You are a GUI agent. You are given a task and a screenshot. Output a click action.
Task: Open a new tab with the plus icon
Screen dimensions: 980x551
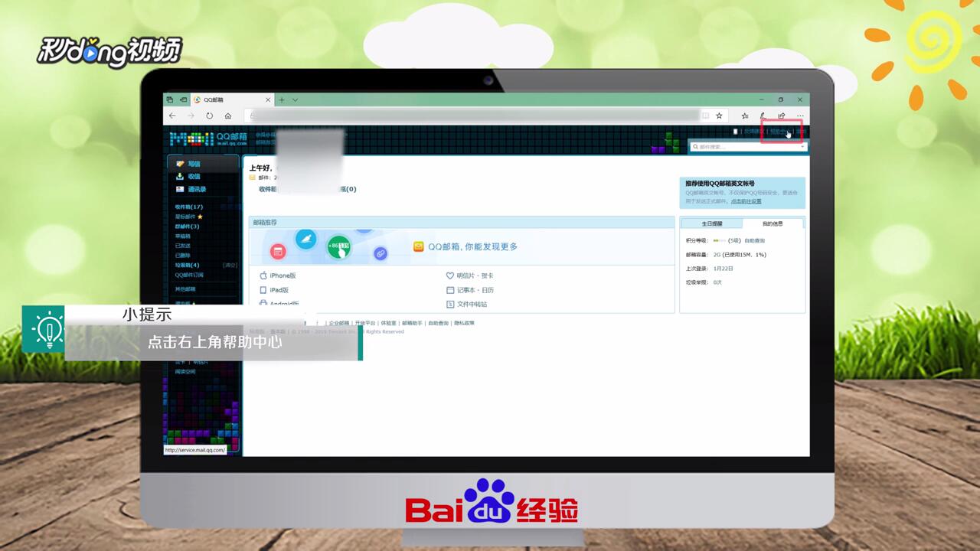click(282, 99)
